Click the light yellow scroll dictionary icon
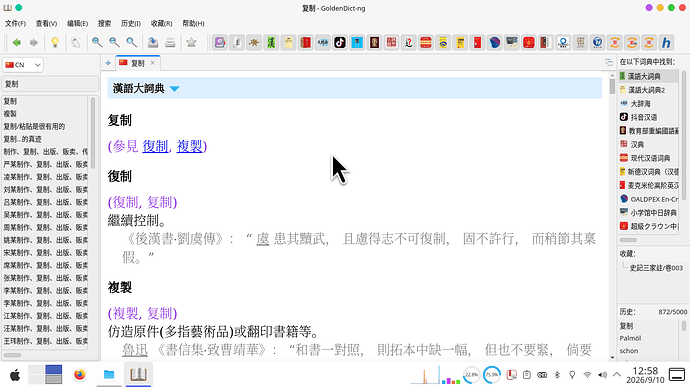 (288, 42)
